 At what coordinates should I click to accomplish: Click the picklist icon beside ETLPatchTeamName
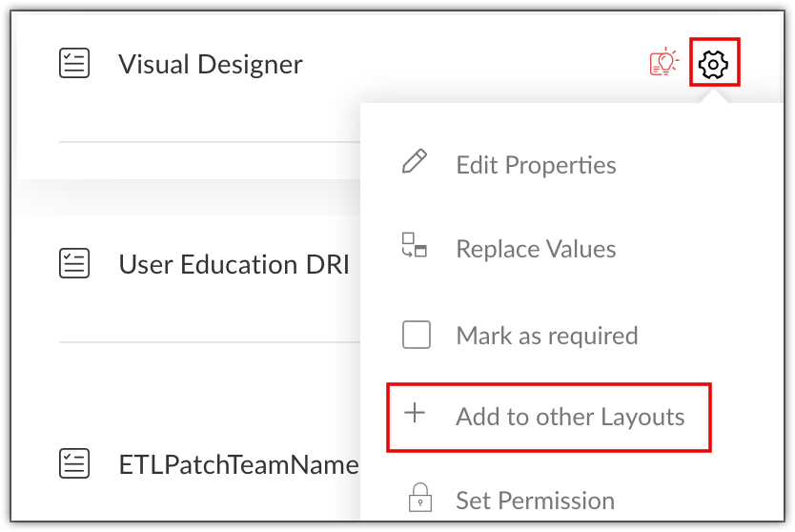tap(74, 464)
